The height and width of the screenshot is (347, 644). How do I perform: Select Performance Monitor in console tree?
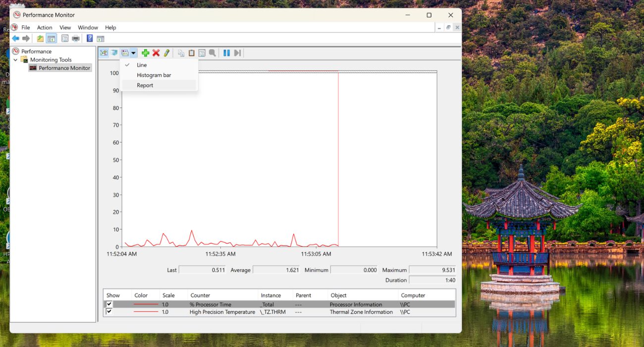pyautogui.click(x=64, y=68)
